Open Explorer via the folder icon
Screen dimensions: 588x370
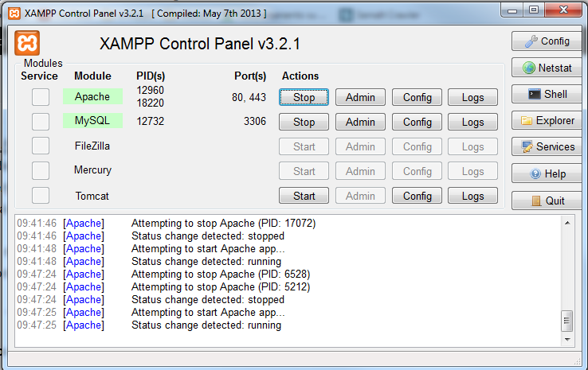coord(547,121)
